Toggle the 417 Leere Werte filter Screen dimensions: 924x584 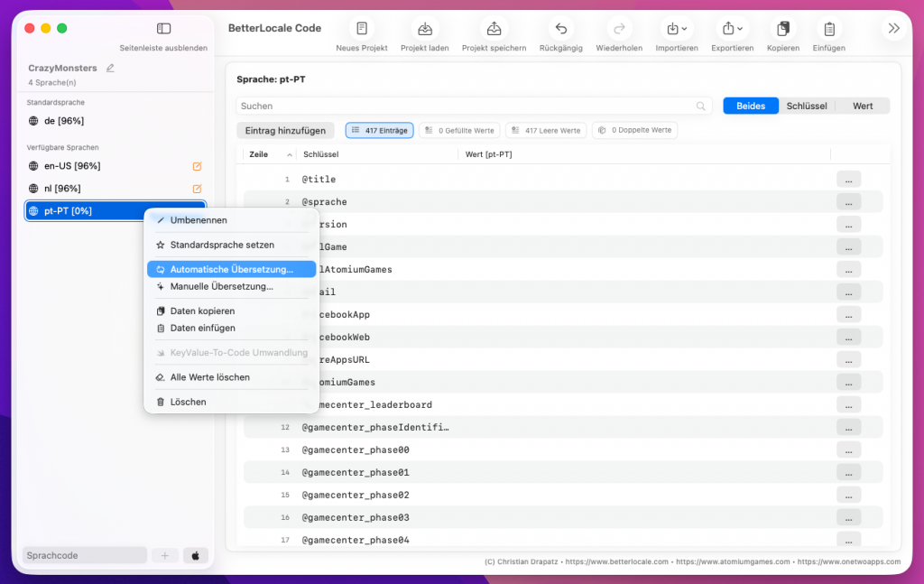pos(545,131)
